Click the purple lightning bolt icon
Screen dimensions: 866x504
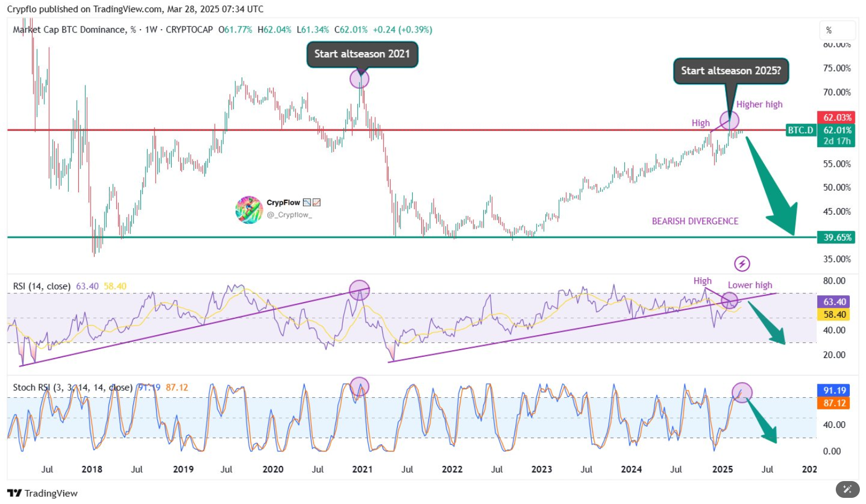coord(742,263)
